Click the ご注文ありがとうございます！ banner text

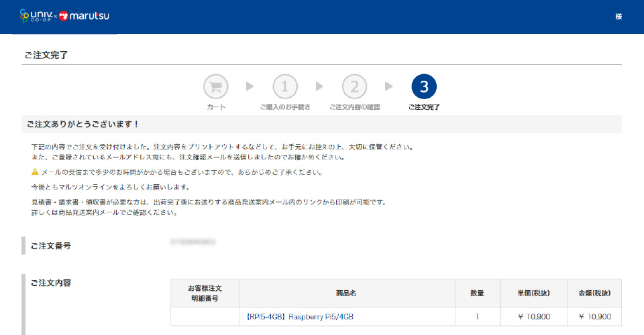click(83, 124)
